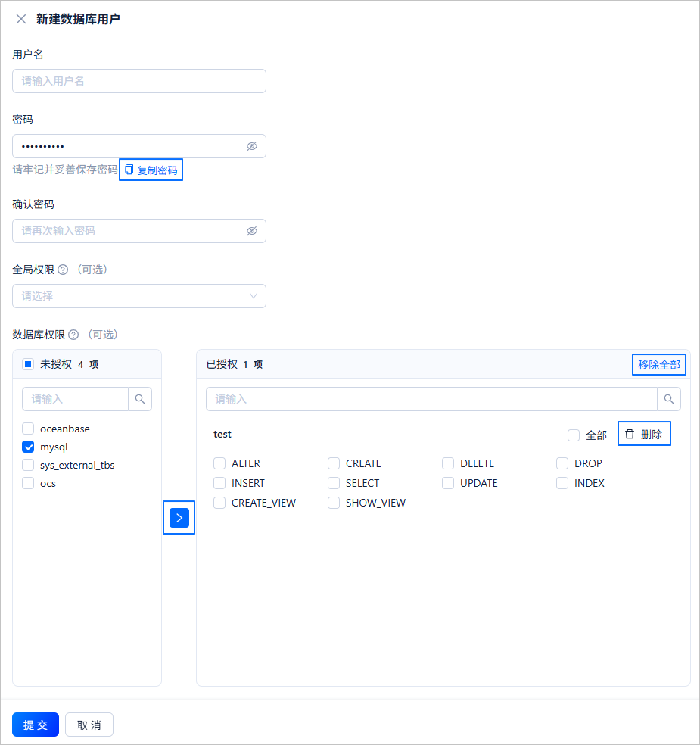Close the 新建数据库用户 dialog with the X

tap(20, 20)
